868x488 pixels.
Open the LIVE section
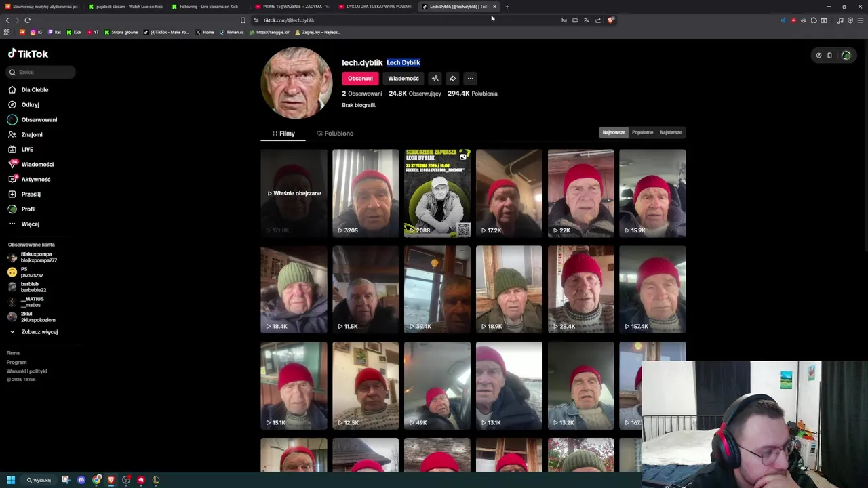click(21, 149)
